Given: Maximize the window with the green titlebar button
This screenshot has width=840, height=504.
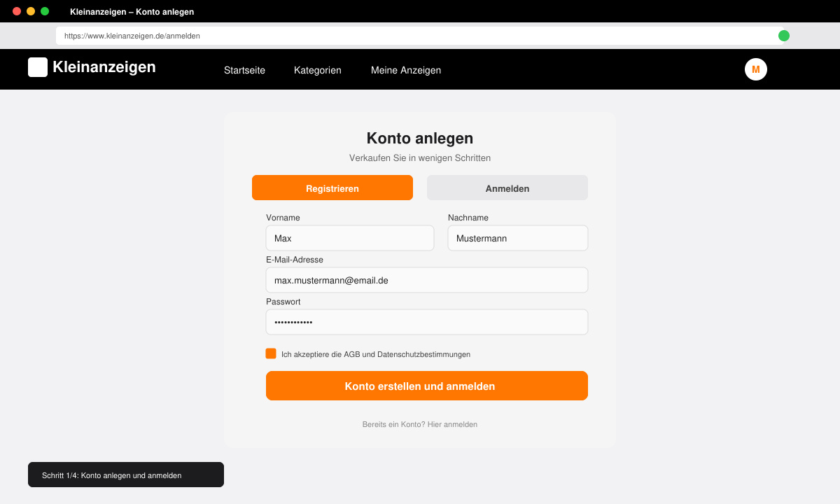Looking at the screenshot, I should 45,11.
